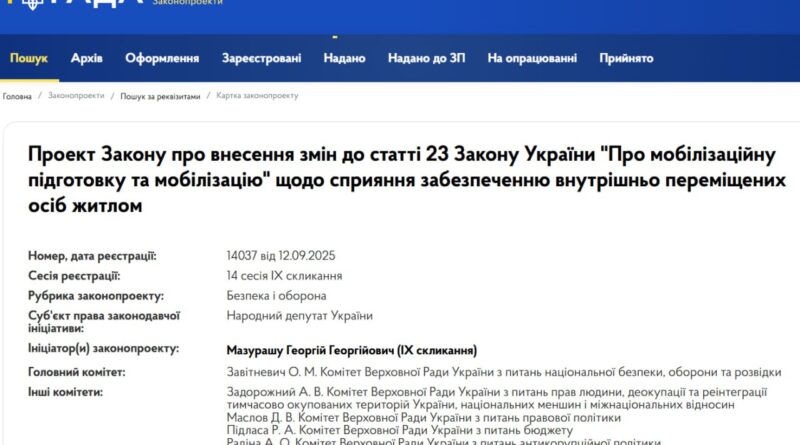Click the Законопроекти header label
The image size is (800, 445).
click(188, 3)
